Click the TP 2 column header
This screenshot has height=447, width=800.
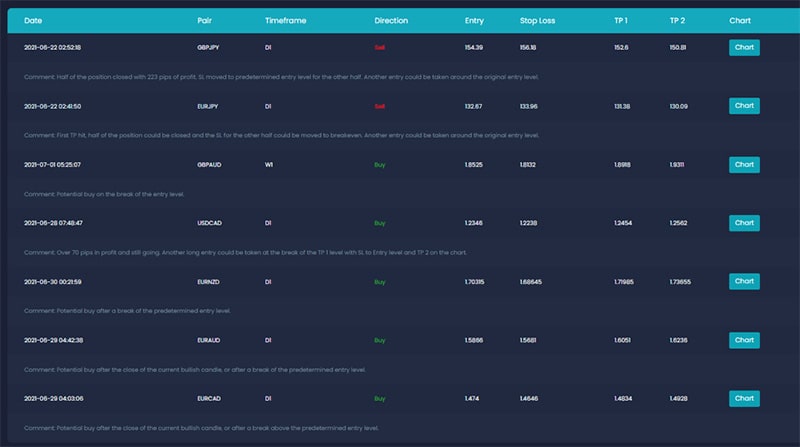678,20
